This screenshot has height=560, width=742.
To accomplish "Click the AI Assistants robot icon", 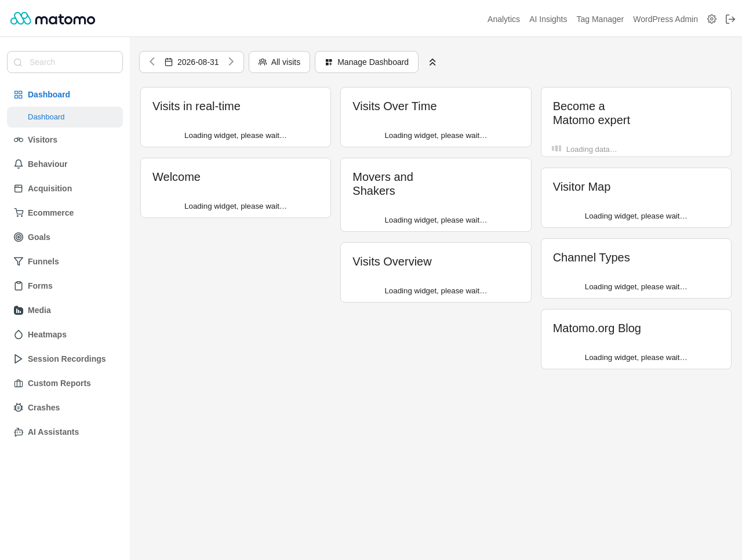I will click(19, 432).
